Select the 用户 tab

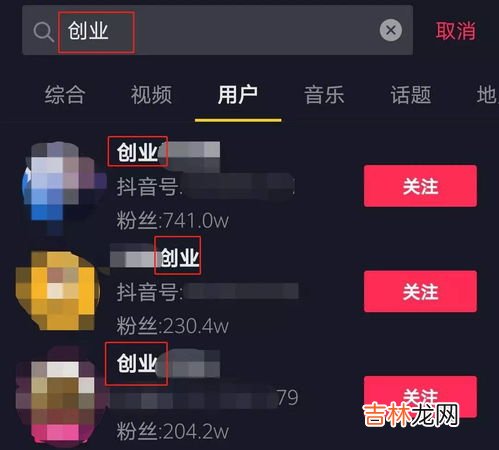pyautogui.click(x=238, y=95)
